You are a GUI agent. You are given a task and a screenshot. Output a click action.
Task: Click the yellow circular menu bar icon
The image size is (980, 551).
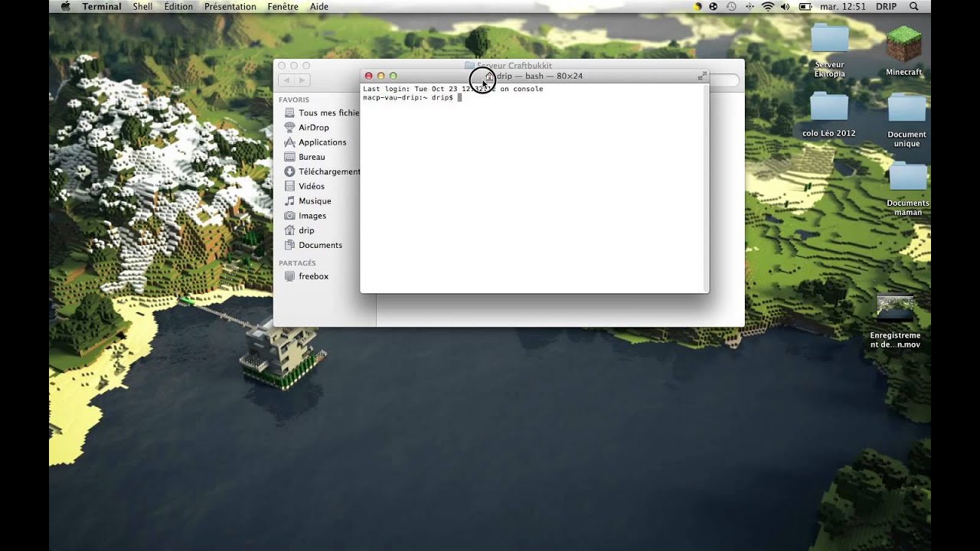[697, 6]
